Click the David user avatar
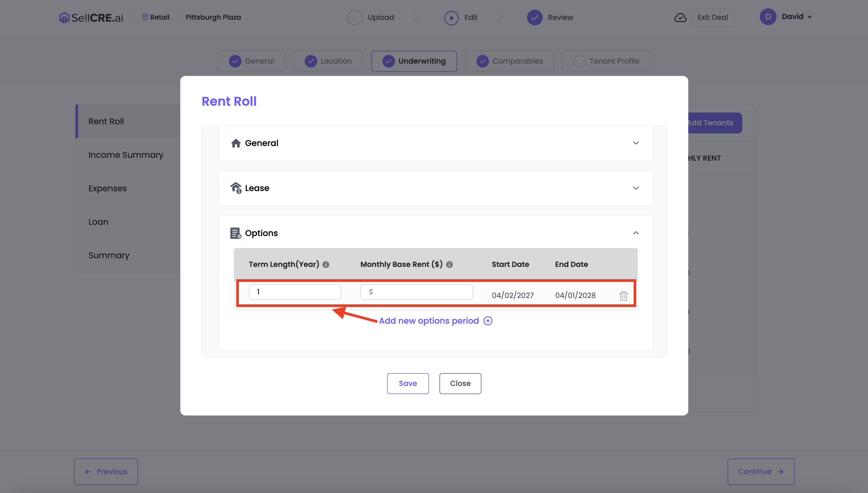Viewport: 868px width, 493px height. 768,17
